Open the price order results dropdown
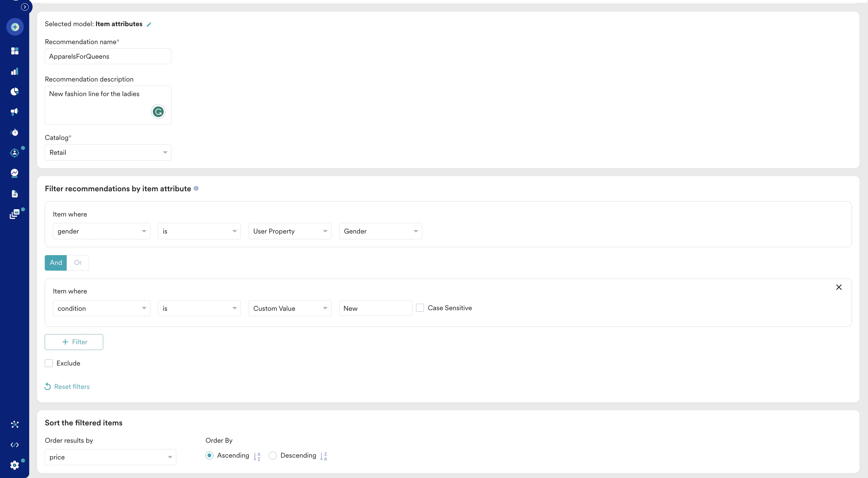 coord(110,457)
